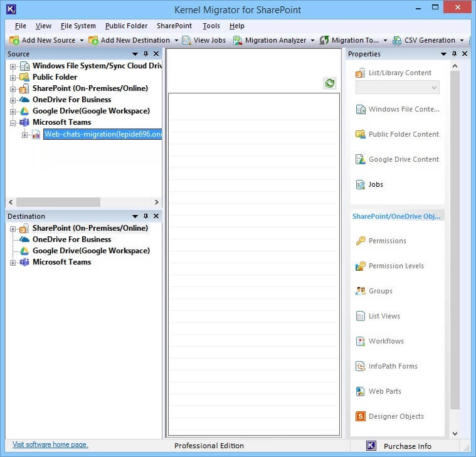Click the Microsoft Teams icon in Destination tree
This screenshot has width=476, height=457.
24,262
